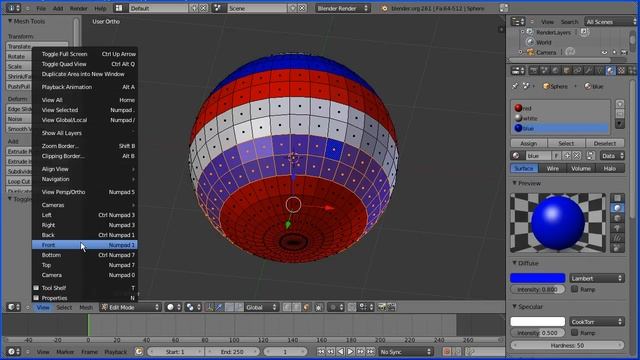Click the white specular color swatch

pos(538,322)
